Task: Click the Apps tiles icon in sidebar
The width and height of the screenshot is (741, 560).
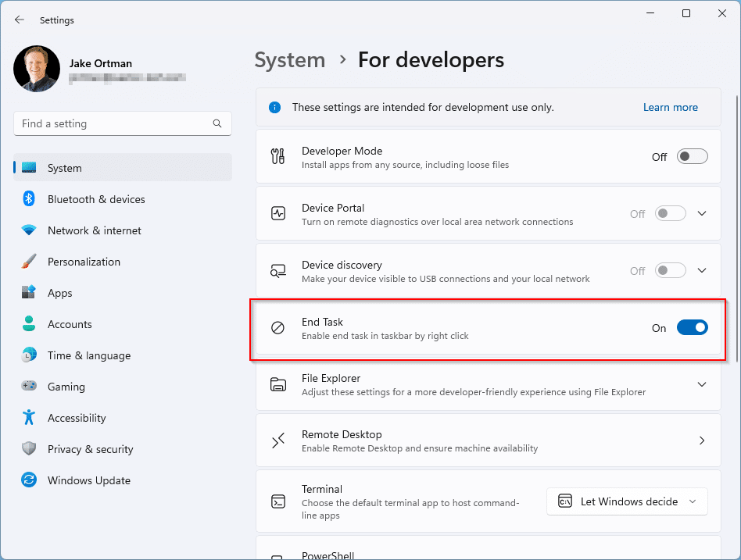Action: pos(29,292)
